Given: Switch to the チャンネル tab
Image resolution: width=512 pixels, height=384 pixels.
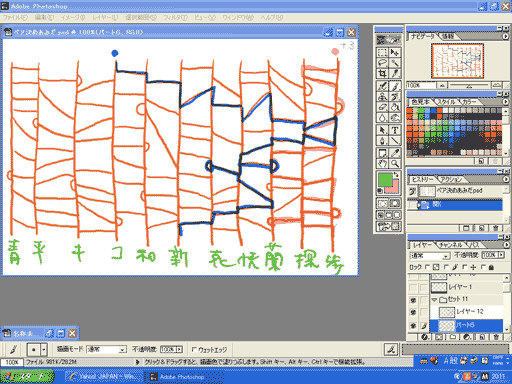Looking at the screenshot, I should (450, 245).
